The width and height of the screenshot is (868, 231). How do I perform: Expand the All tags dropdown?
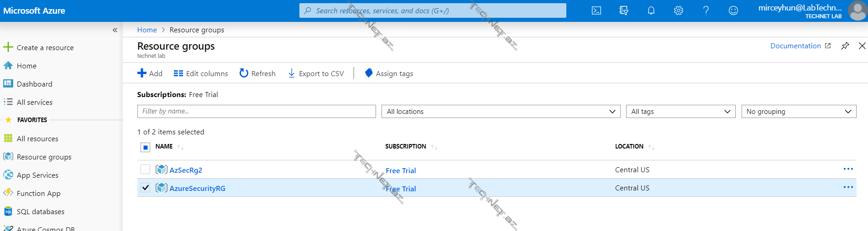[x=680, y=112]
